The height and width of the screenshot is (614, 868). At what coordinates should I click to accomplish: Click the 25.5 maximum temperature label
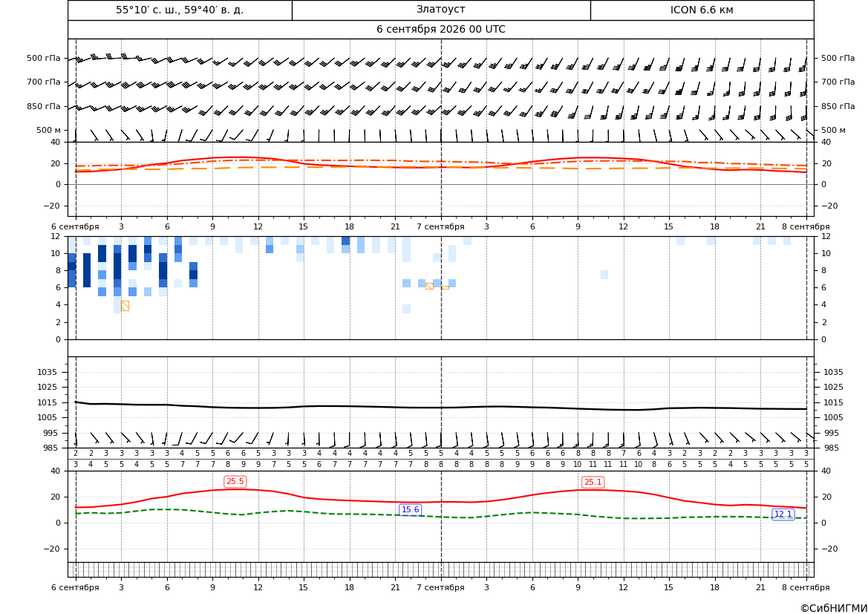[235, 481]
